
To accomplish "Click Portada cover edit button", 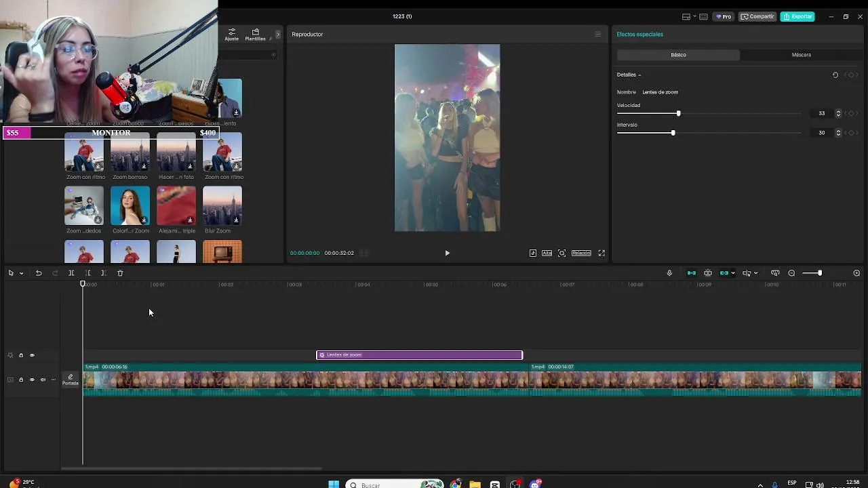I will pos(71,380).
